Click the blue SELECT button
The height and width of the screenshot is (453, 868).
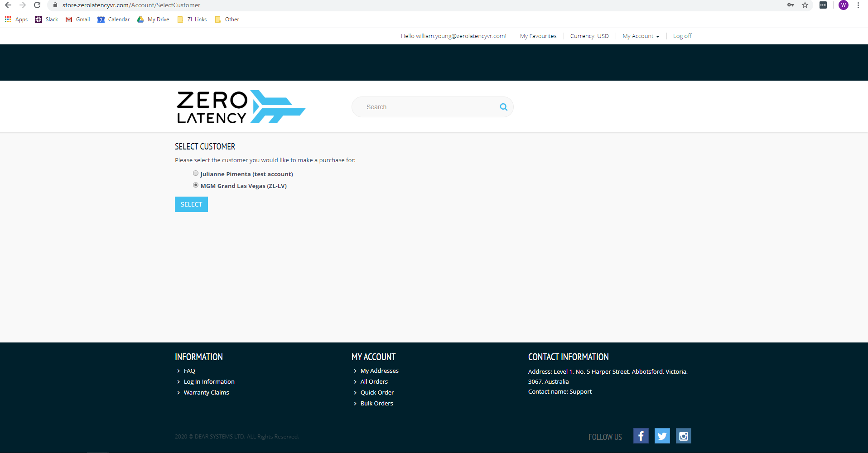(x=191, y=204)
